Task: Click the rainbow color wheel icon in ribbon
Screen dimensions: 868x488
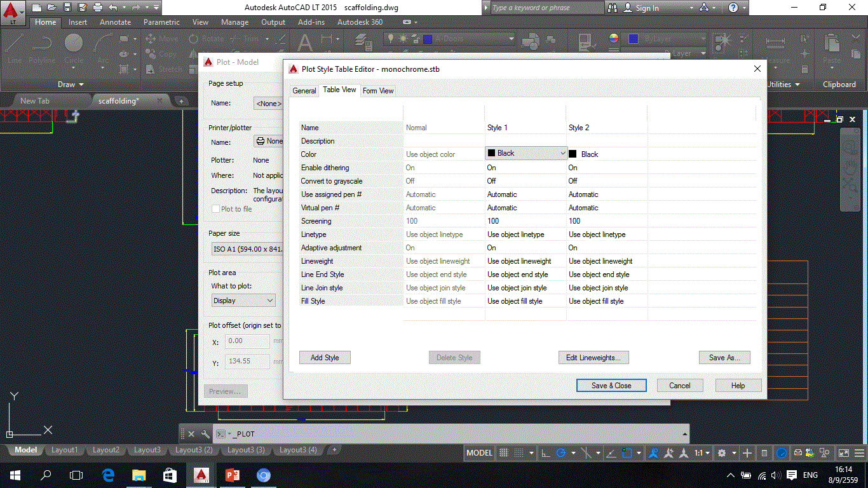Action: tap(613, 39)
